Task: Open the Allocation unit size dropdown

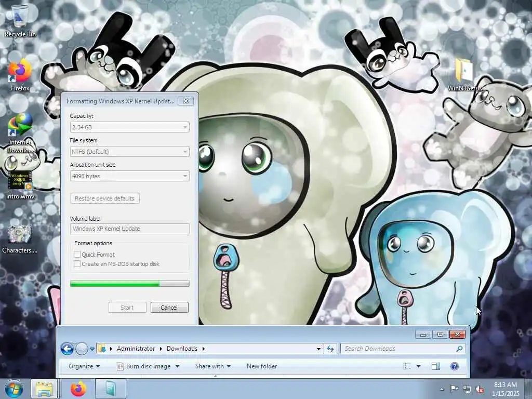Action: [x=129, y=176]
